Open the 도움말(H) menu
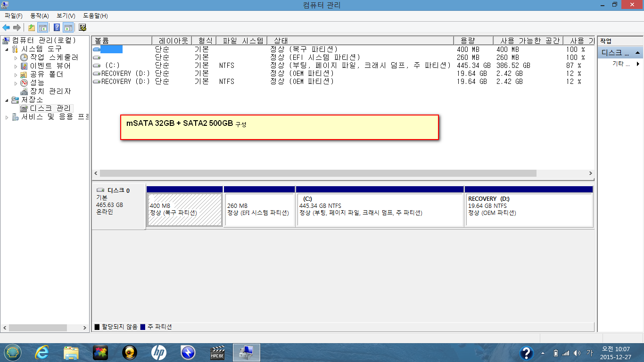Screen dimensions: 644x362 [95, 16]
